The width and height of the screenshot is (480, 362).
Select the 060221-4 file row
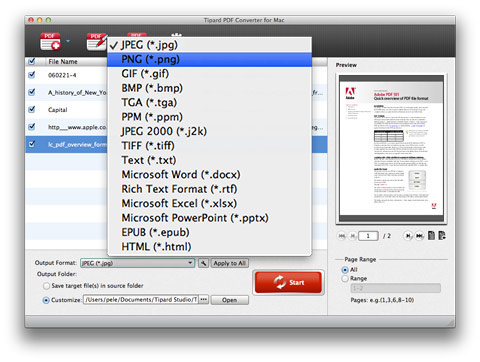pos(67,75)
